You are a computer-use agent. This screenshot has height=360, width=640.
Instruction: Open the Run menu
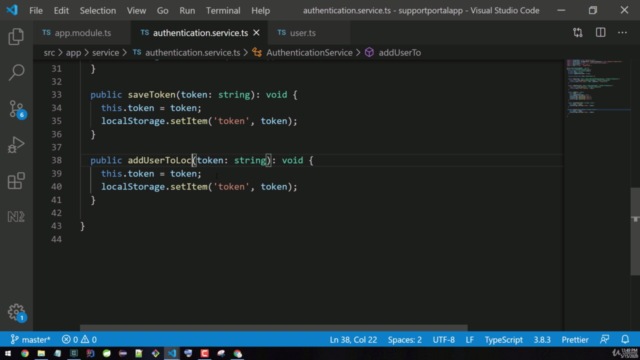tap(187, 11)
